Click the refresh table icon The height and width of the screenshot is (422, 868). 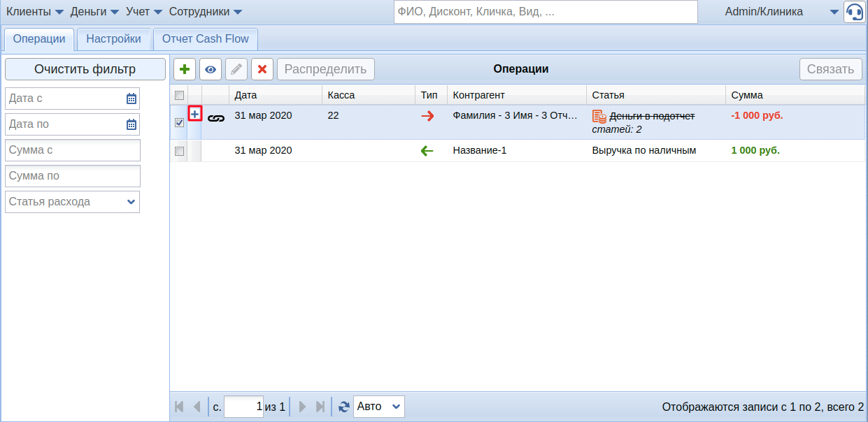click(343, 407)
